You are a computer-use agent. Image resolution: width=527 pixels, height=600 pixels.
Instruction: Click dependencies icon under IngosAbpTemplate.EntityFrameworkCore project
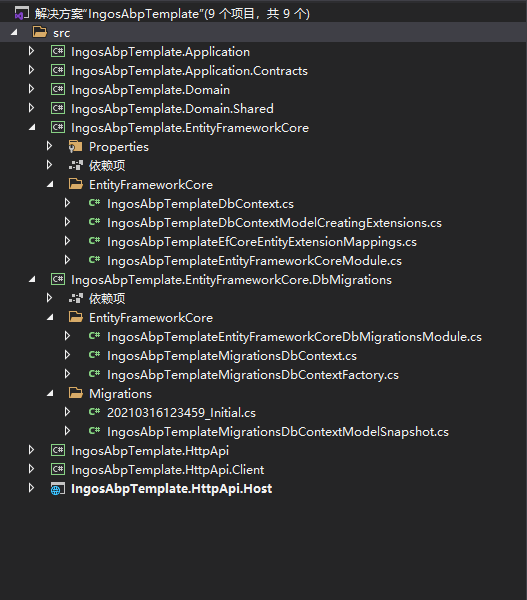(x=76, y=165)
